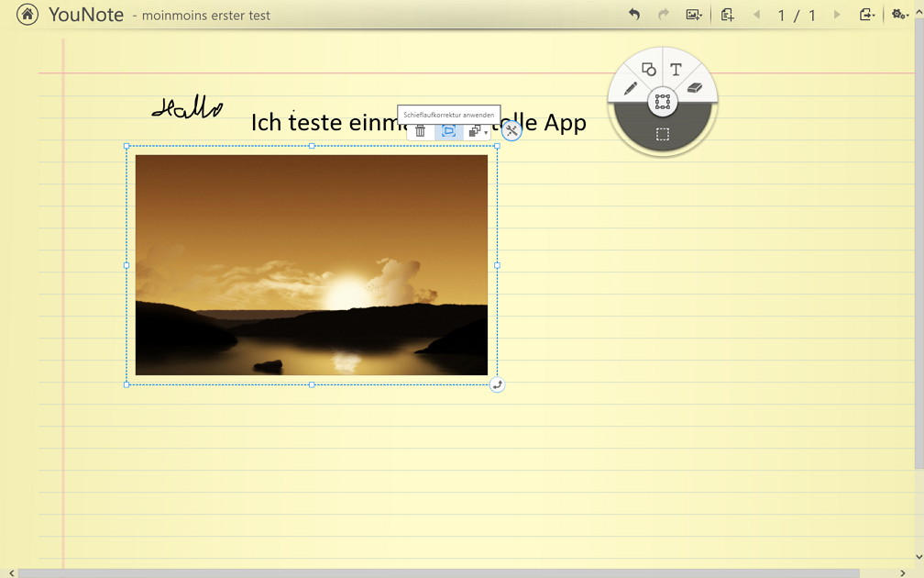
Task: Go to the previous page
Action: [x=756, y=15]
